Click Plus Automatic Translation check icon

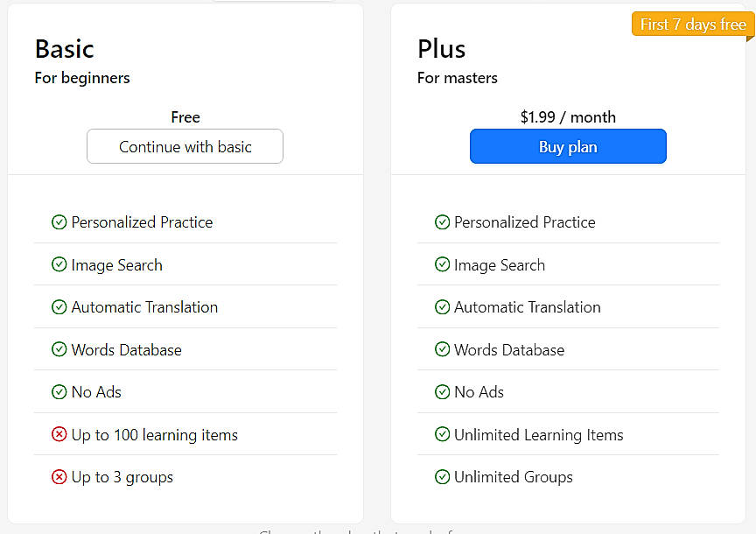click(x=442, y=306)
